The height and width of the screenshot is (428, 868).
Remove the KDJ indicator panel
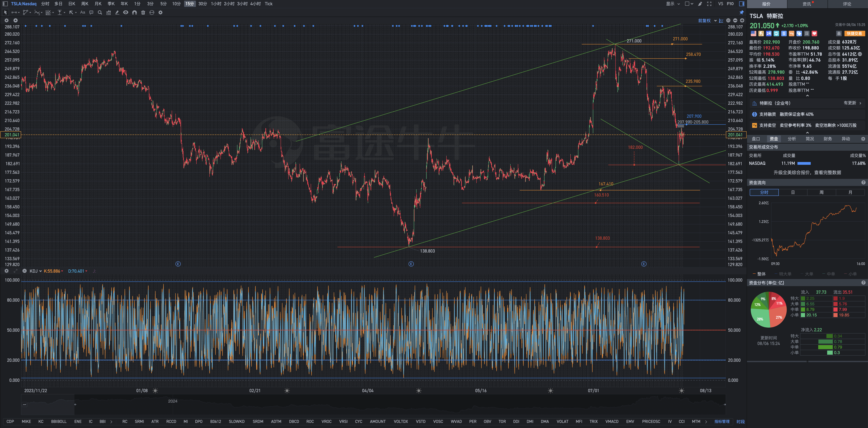pyautogui.click(x=25, y=271)
